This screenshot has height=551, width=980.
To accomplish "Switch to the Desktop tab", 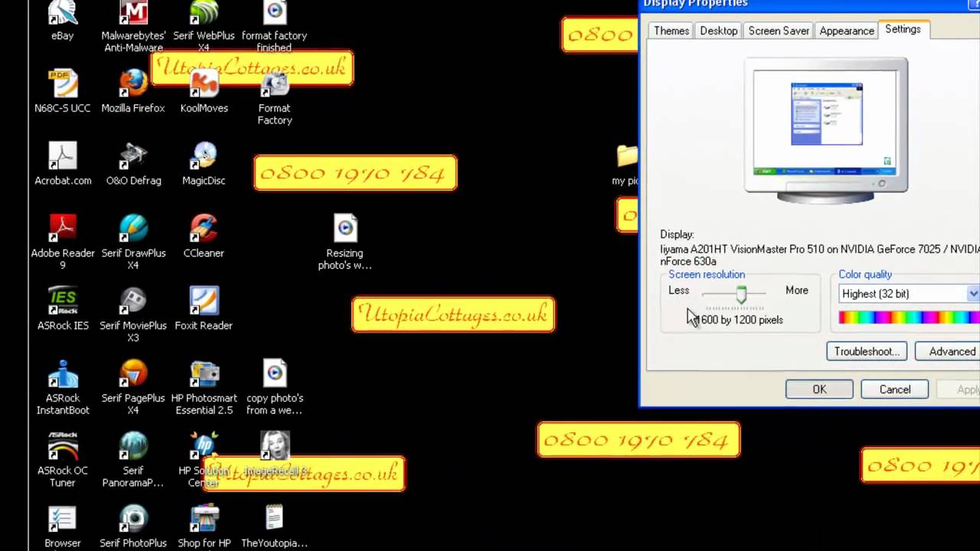I will coord(718,31).
